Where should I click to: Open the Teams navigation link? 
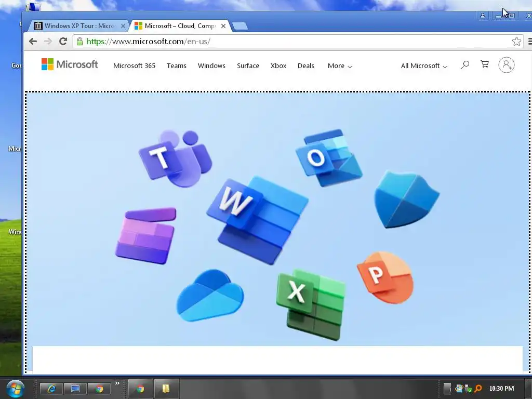click(x=177, y=66)
